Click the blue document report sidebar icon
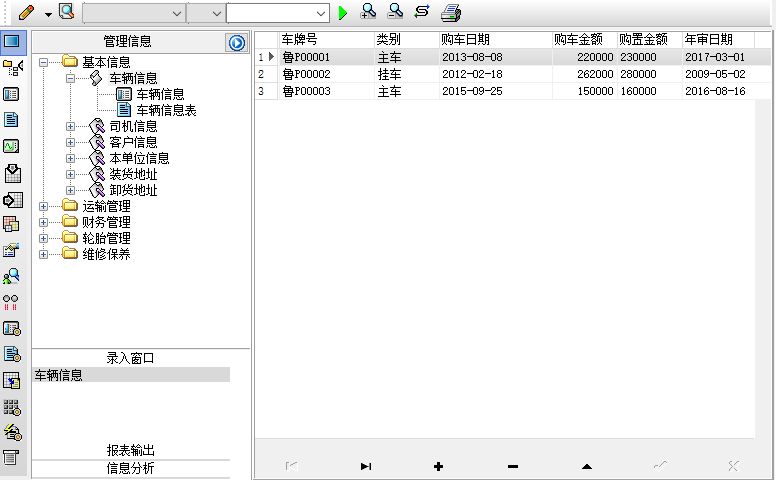This screenshot has height=480, width=776. (11, 120)
